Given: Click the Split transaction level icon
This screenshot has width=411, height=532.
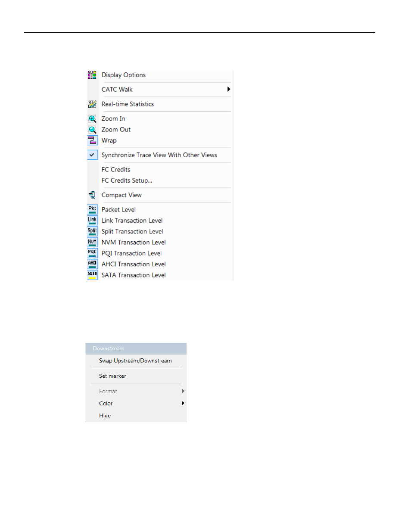Looking at the screenshot, I should tap(92, 232).
